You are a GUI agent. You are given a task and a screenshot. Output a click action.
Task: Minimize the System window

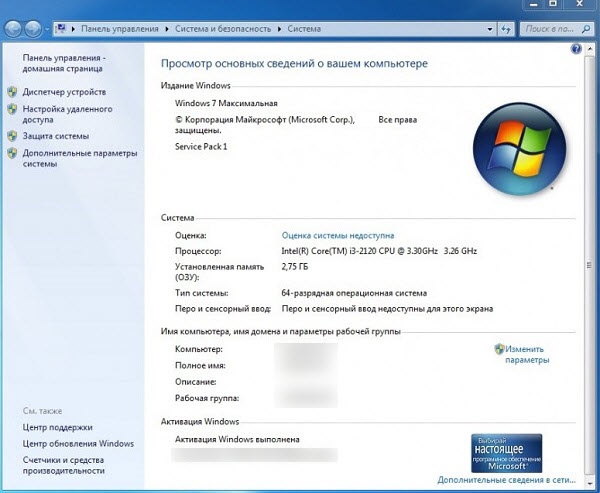[x=535, y=4]
